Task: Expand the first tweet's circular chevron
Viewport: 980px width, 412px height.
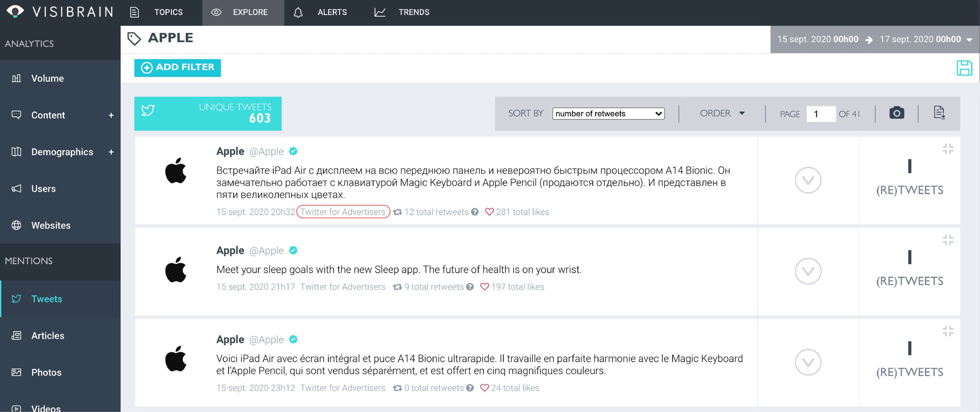Action: [808, 180]
